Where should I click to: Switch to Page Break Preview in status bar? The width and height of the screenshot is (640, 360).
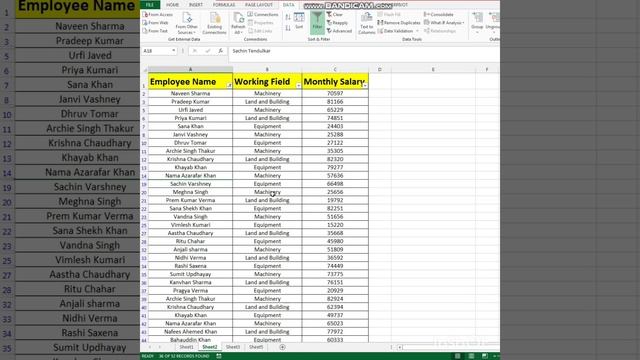(484, 356)
